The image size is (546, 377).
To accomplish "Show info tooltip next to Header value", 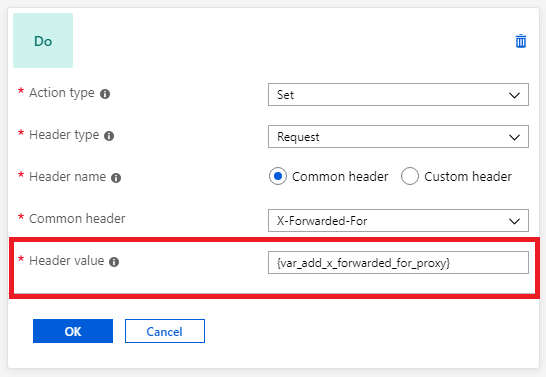I will [x=114, y=262].
